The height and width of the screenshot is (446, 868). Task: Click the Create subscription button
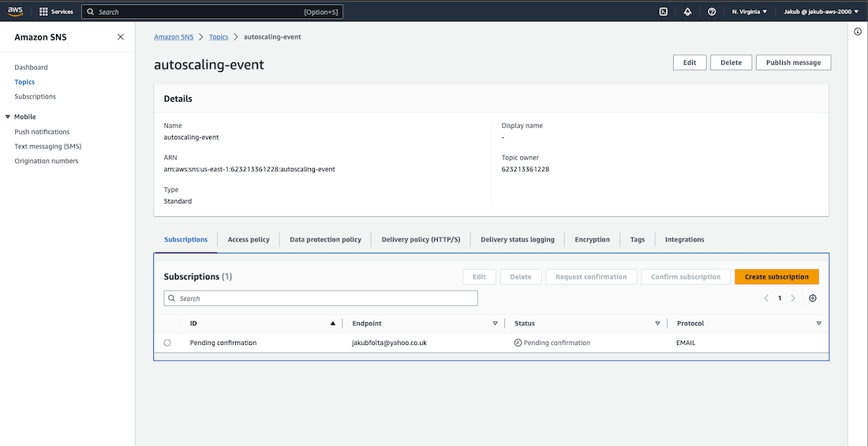[776, 277]
